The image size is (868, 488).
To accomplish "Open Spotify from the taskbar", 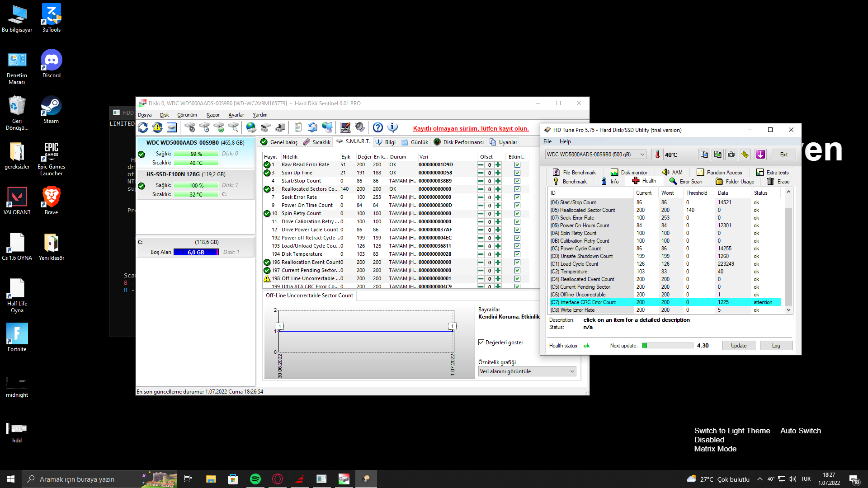I will 255,479.
